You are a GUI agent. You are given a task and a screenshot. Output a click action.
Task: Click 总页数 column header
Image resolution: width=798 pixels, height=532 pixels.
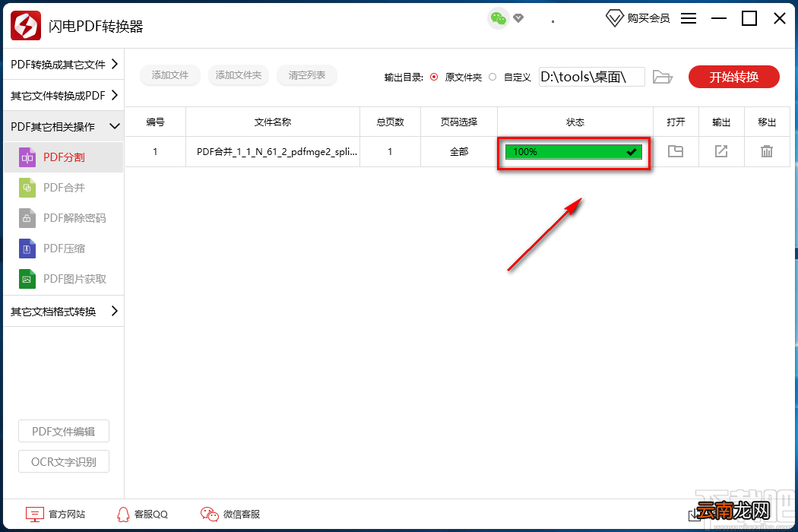coord(391,122)
